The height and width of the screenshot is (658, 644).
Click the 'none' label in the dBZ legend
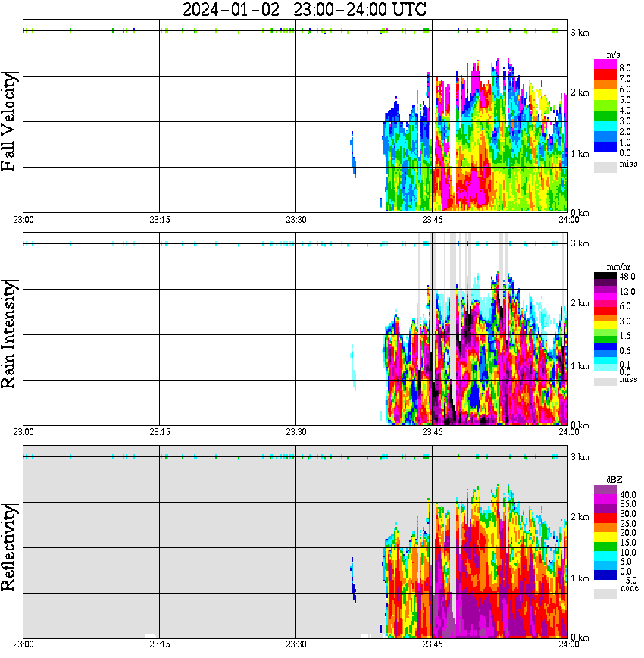coord(629,588)
